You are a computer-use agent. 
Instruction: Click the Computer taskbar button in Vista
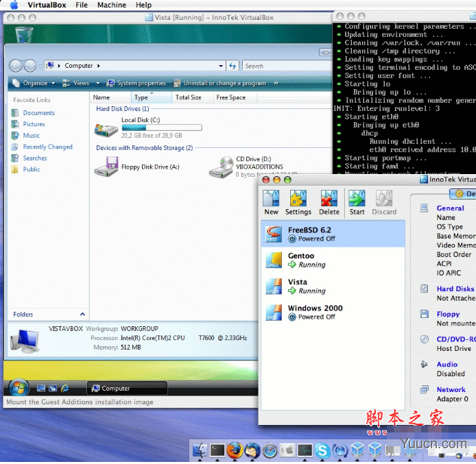(127, 388)
